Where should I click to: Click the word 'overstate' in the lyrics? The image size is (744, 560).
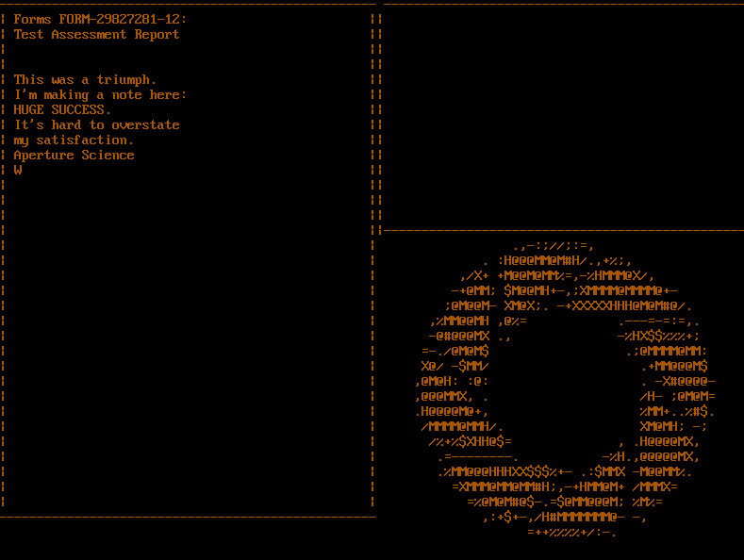[x=145, y=124]
